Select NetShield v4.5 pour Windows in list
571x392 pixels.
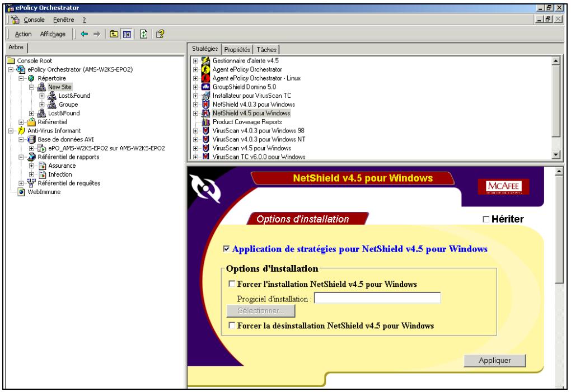pos(251,113)
